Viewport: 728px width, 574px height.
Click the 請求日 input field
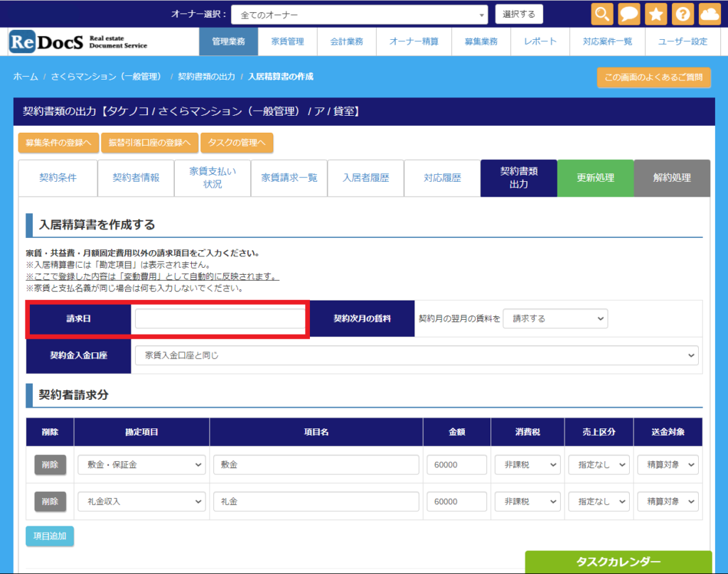tap(219, 319)
